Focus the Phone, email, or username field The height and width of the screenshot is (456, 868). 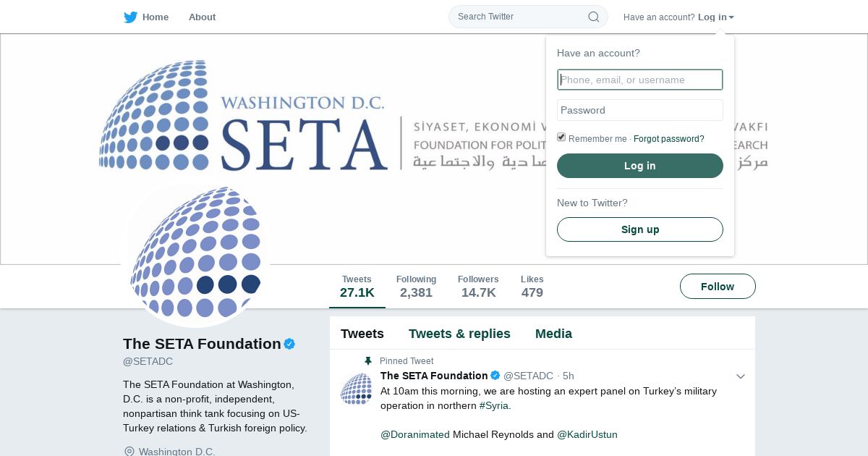coord(640,80)
